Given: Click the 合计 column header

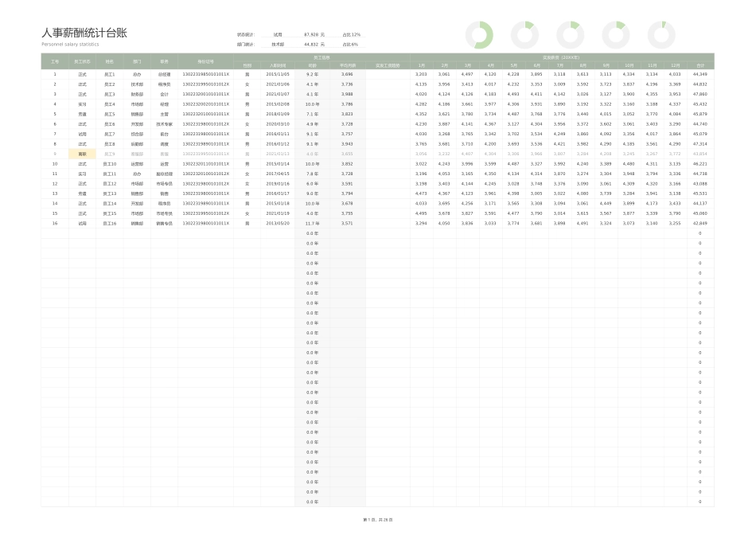Looking at the screenshot, I should (700, 65).
